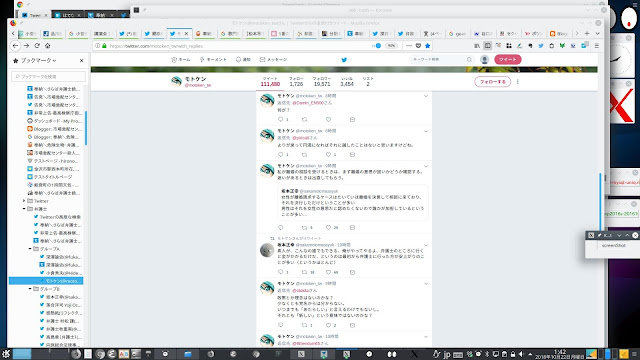This screenshot has width=640, height=360.
Task: Reply to the top tweet 何が？
Action: tap(280, 120)
